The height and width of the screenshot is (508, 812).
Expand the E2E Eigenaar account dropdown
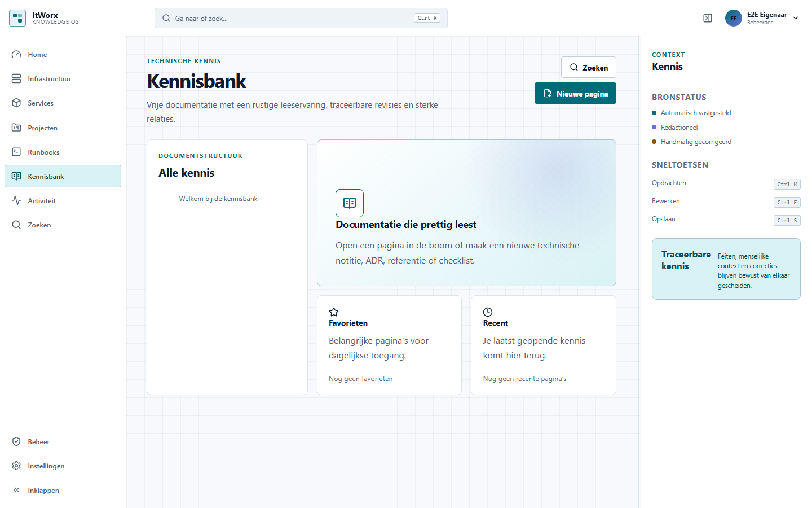point(796,18)
